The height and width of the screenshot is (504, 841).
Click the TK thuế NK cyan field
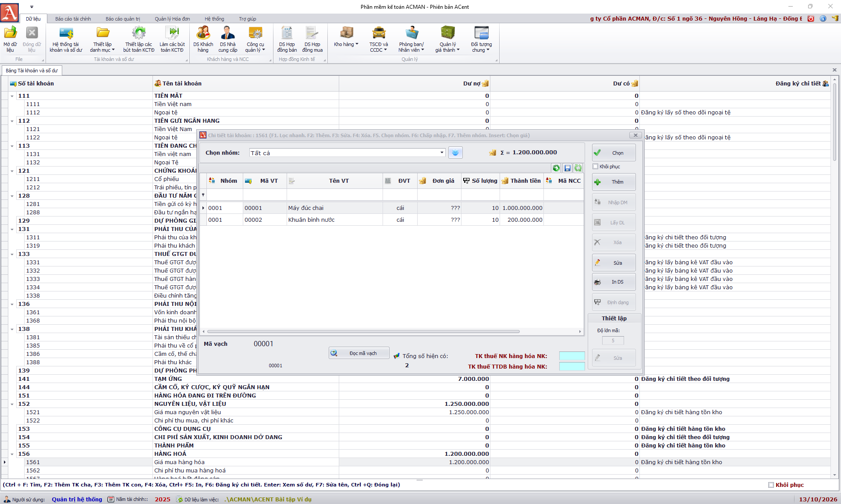click(x=572, y=356)
